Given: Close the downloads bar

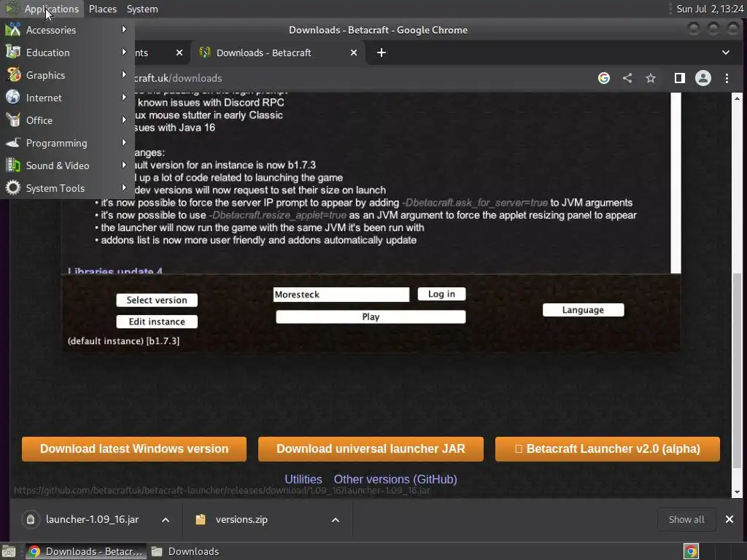Looking at the screenshot, I should click(729, 519).
